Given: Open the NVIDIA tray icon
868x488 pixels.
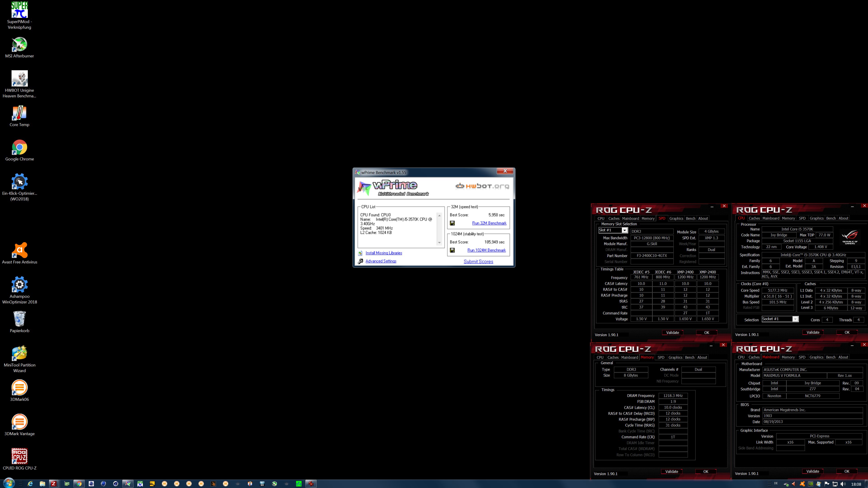Looking at the screenshot, I should [810, 484].
